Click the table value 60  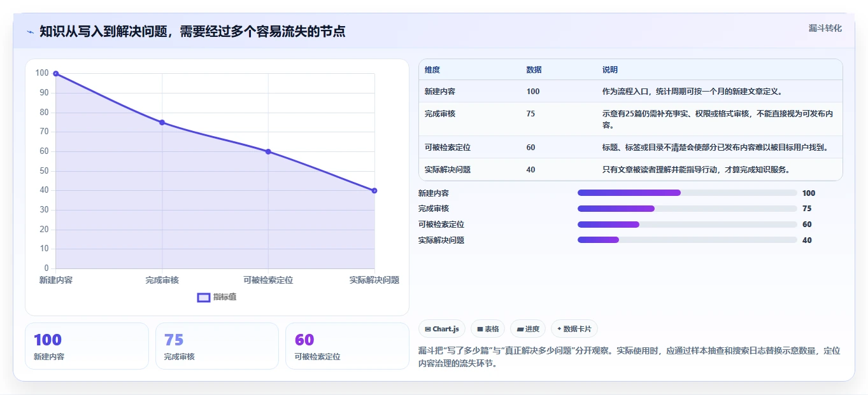[531, 148]
